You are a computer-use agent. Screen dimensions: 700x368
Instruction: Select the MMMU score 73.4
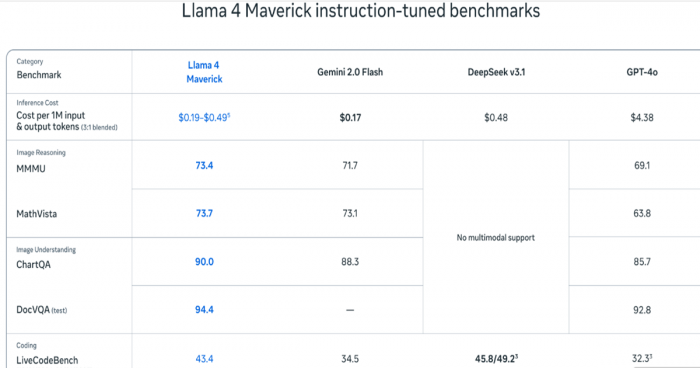coord(204,165)
